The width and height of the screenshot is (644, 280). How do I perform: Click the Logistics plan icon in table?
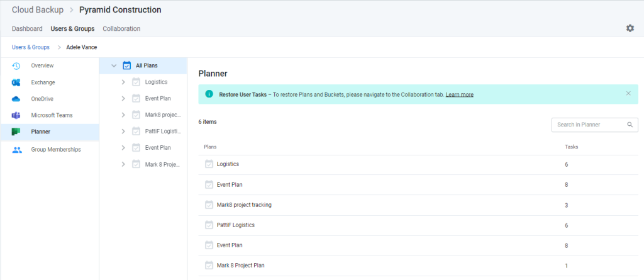point(209,164)
